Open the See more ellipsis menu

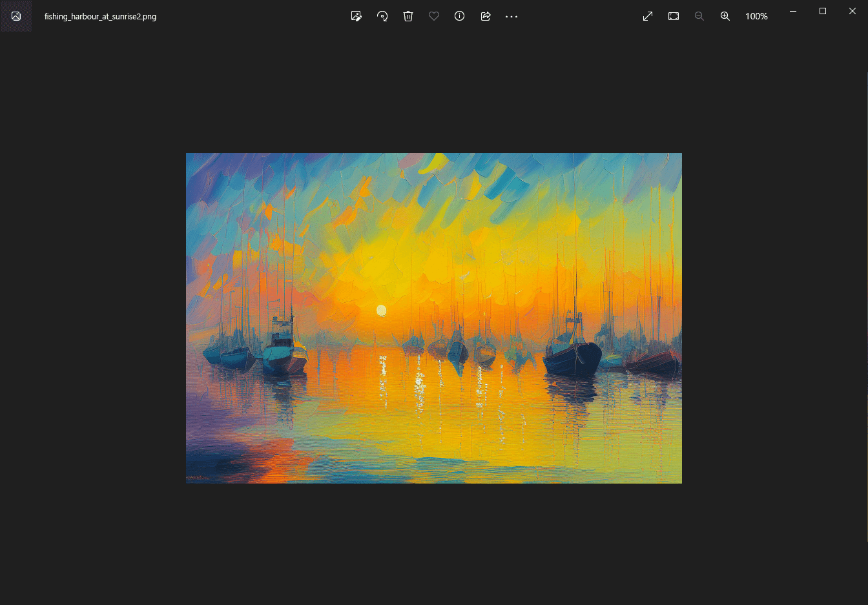point(512,16)
